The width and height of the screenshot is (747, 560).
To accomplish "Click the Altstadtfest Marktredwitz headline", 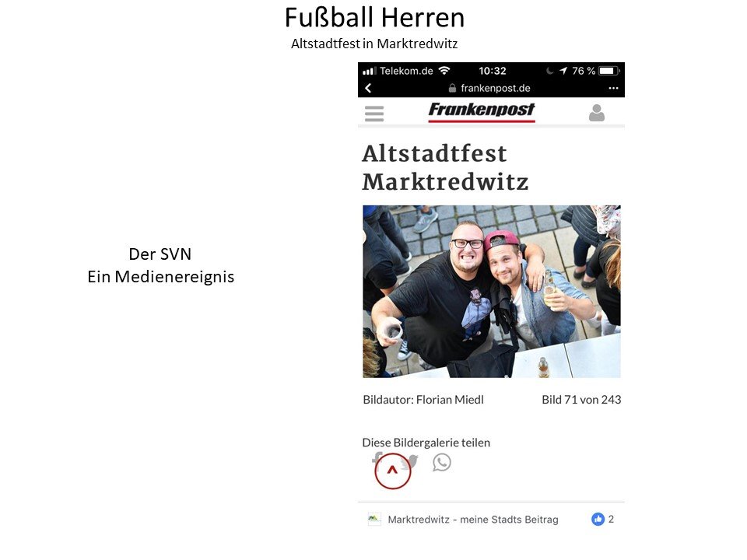I will [445, 168].
